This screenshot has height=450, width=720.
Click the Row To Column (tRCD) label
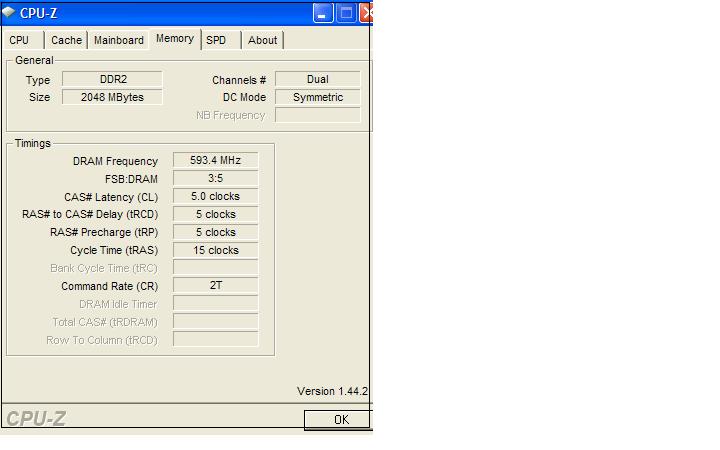coord(102,340)
